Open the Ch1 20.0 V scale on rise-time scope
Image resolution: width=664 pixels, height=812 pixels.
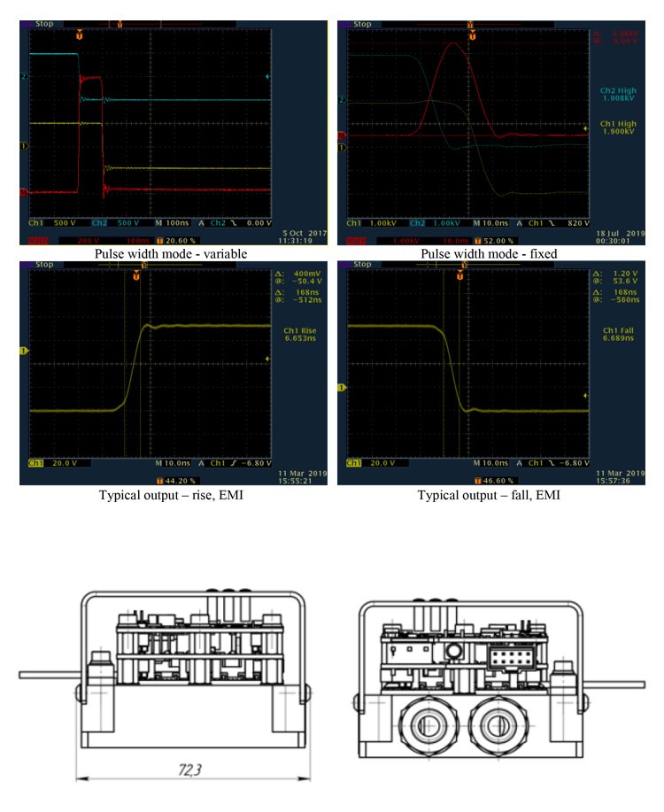coord(56,463)
